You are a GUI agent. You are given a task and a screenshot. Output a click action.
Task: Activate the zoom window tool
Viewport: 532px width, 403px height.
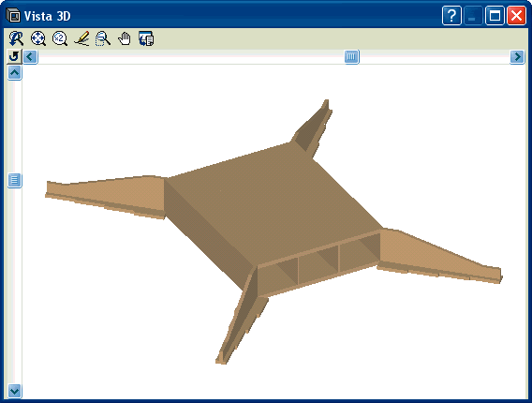pyautogui.click(x=103, y=38)
